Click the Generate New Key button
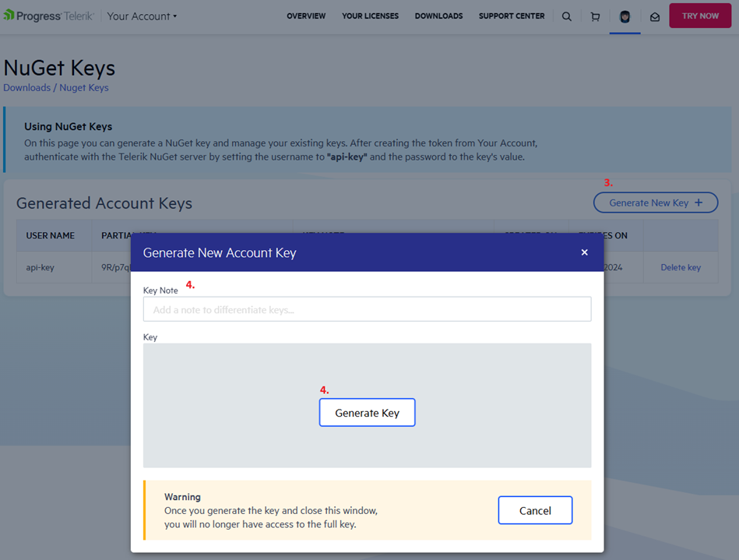739x560 pixels. point(656,203)
